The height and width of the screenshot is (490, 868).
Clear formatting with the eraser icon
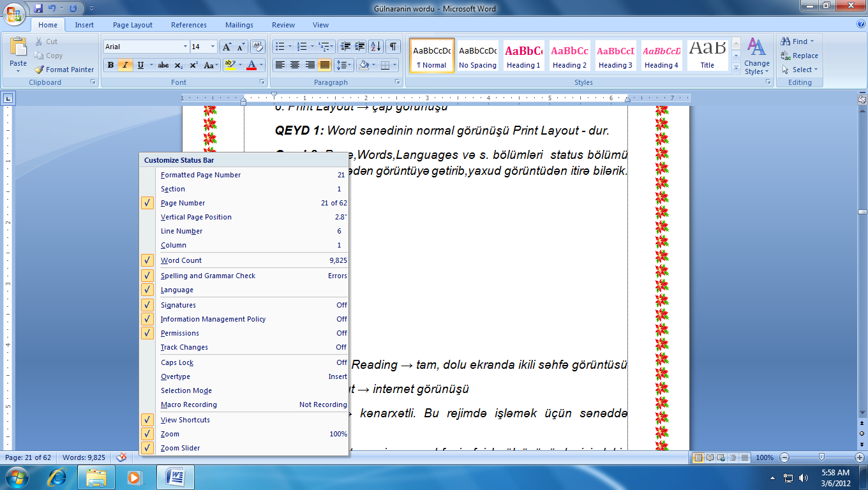[258, 47]
